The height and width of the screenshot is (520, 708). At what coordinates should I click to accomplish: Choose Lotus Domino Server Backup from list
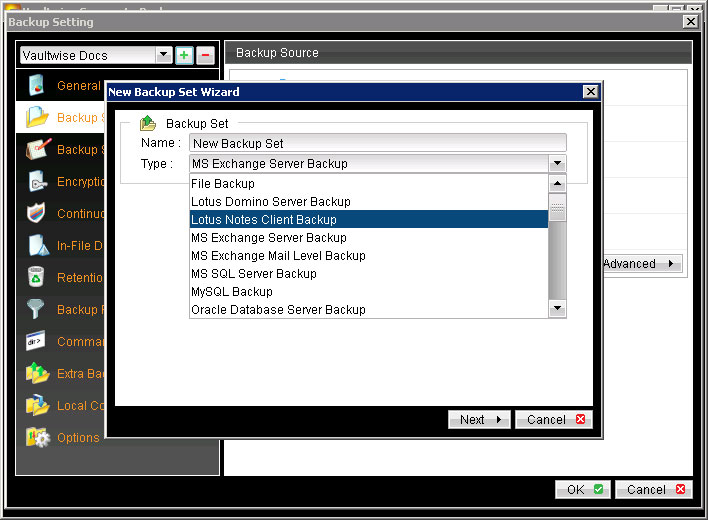tap(368, 201)
